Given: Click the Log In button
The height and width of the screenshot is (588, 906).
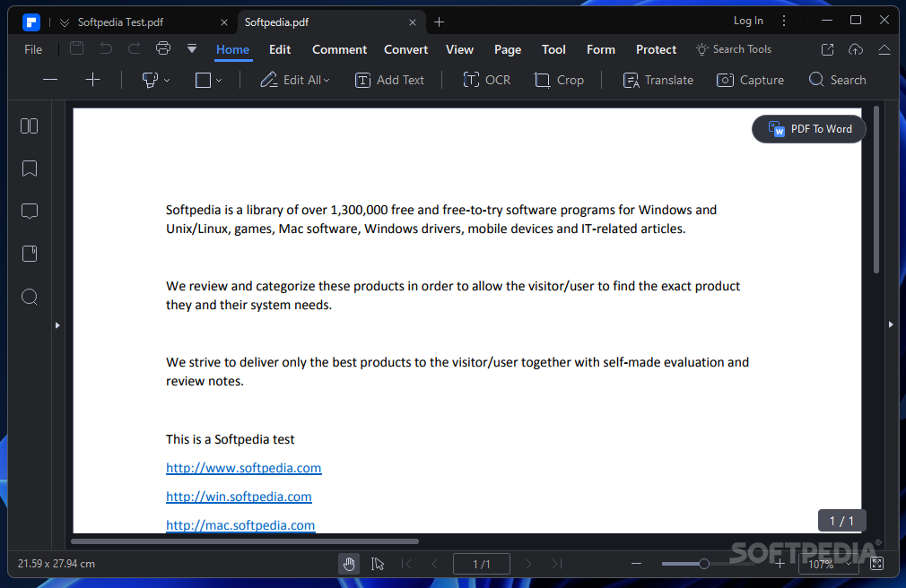Looking at the screenshot, I should coord(748,21).
